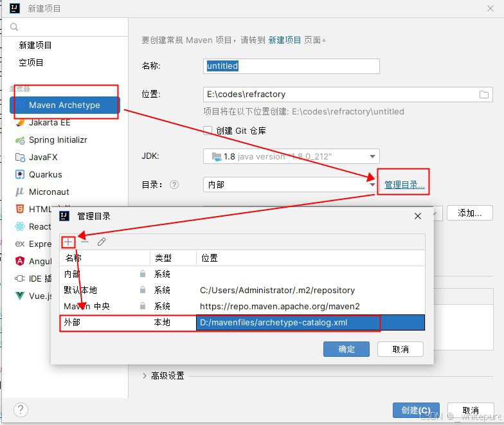Toggle the 创建 Git 仓库 checkbox
This screenshot has height=425, width=504.
coord(208,131)
